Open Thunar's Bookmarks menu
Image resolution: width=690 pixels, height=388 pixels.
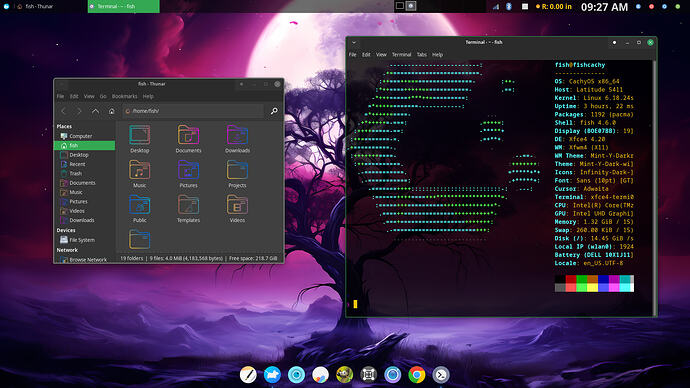pos(125,96)
